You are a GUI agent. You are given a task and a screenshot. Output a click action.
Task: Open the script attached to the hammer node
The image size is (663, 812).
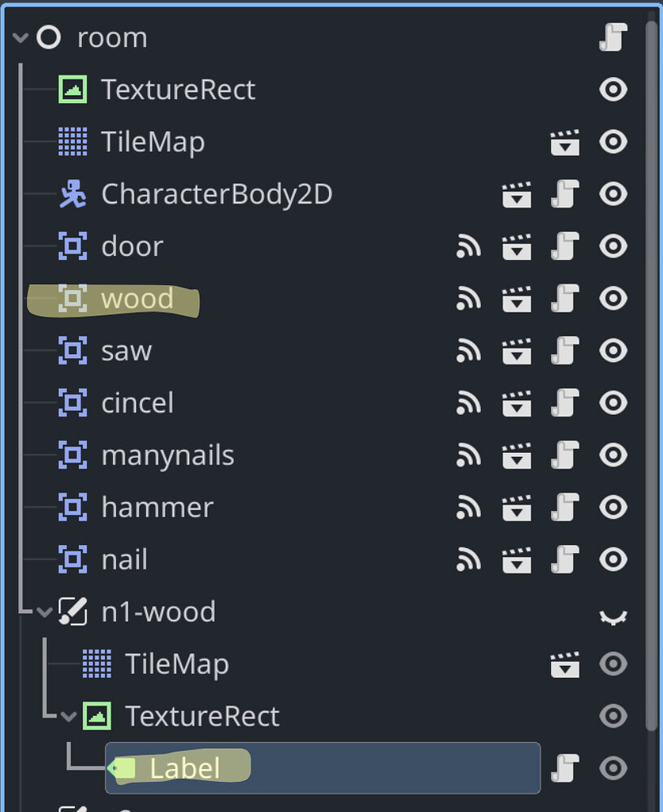[x=565, y=508]
